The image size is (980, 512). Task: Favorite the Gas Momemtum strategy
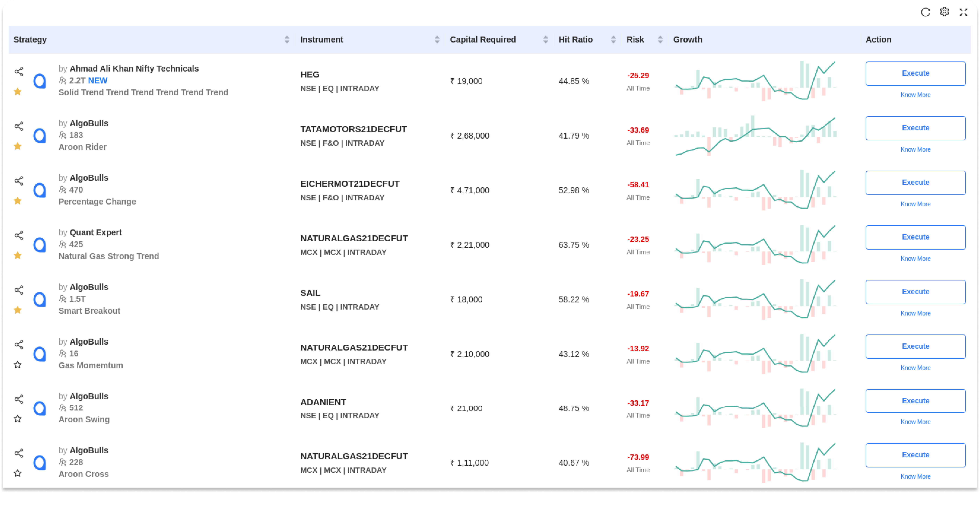[17, 365]
